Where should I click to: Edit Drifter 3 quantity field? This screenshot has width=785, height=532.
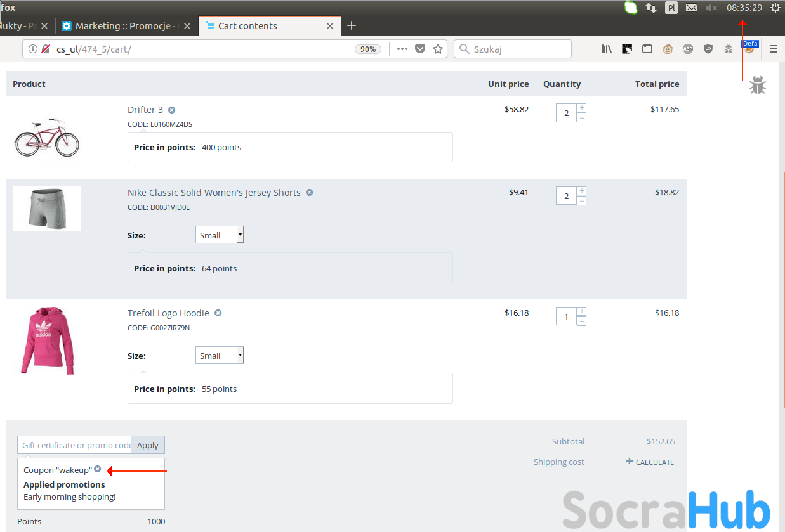(566, 113)
